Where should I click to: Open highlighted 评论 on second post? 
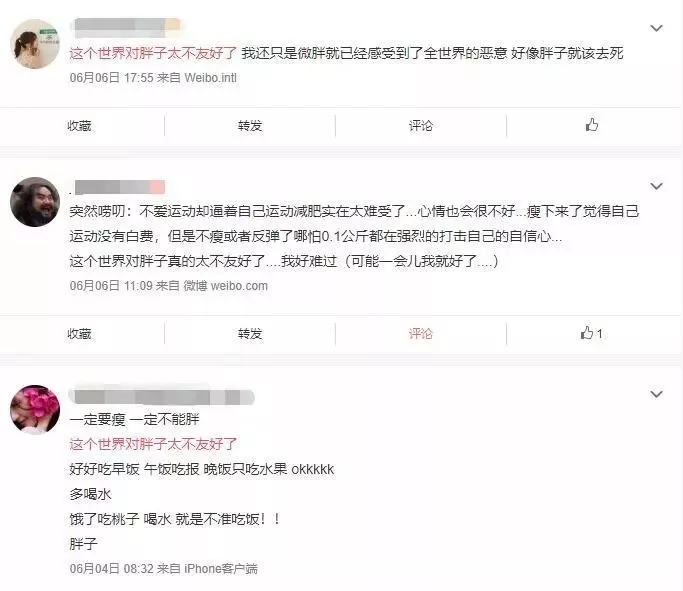[x=421, y=334]
